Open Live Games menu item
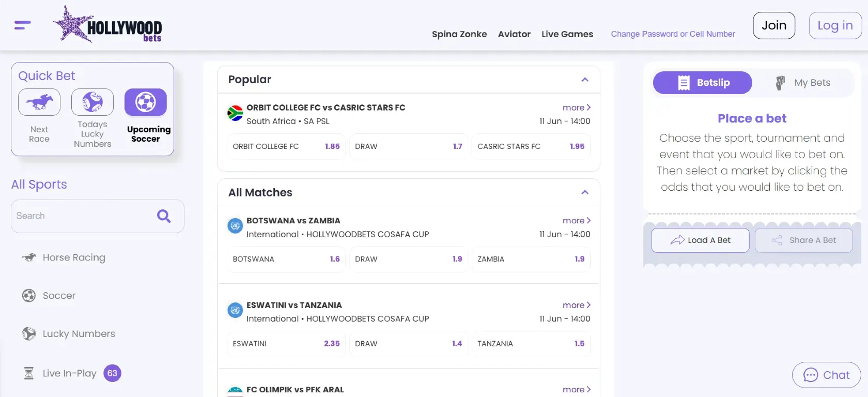 click(x=567, y=34)
